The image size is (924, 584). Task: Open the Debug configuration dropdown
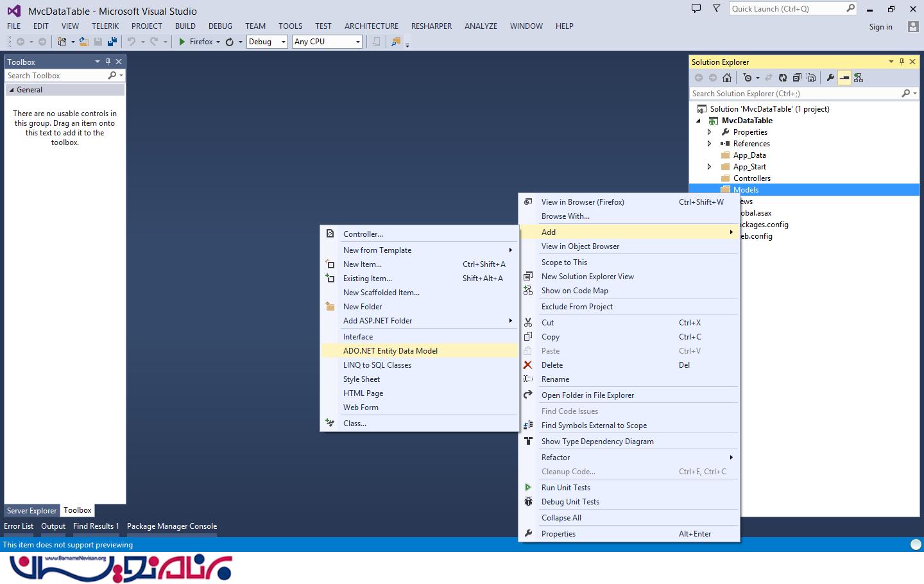(266, 42)
